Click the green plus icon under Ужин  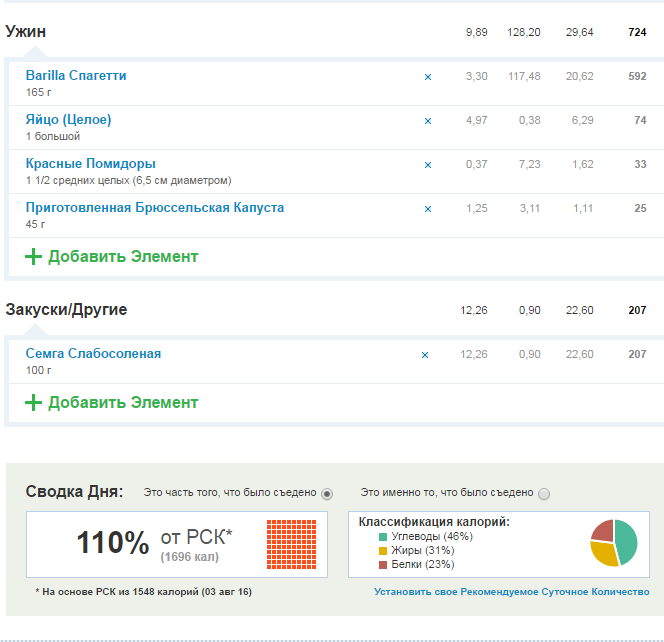pos(33,257)
